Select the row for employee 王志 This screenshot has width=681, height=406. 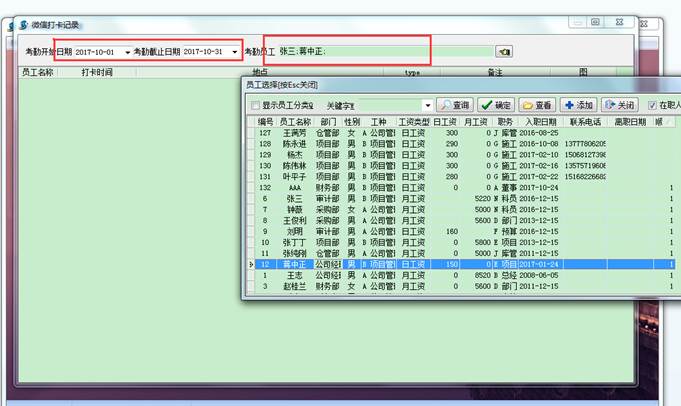click(x=294, y=274)
